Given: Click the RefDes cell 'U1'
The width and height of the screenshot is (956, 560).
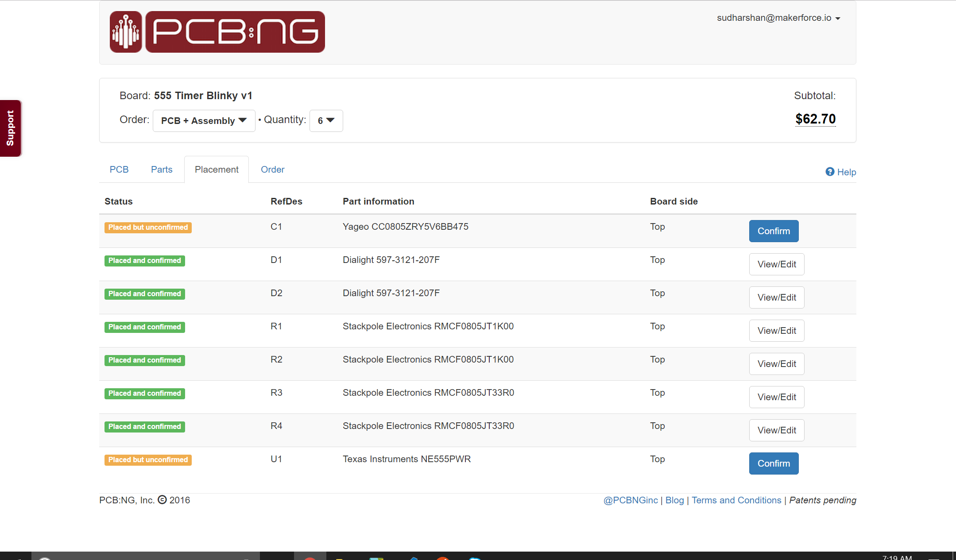Looking at the screenshot, I should pos(276,459).
